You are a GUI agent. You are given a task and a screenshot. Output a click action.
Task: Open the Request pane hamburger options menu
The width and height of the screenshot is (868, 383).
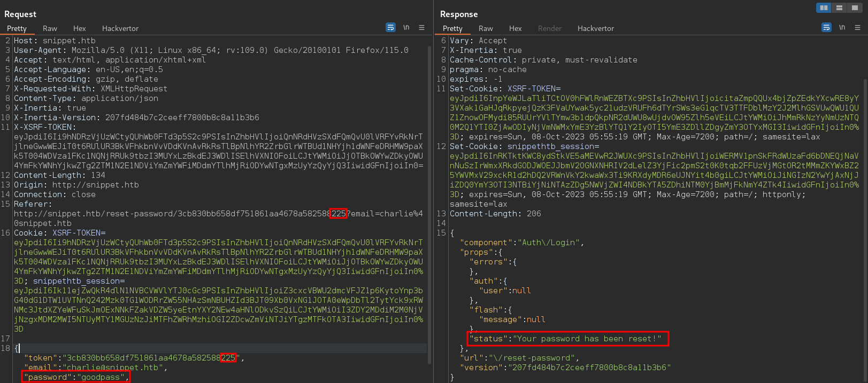(x=421, y=27)
